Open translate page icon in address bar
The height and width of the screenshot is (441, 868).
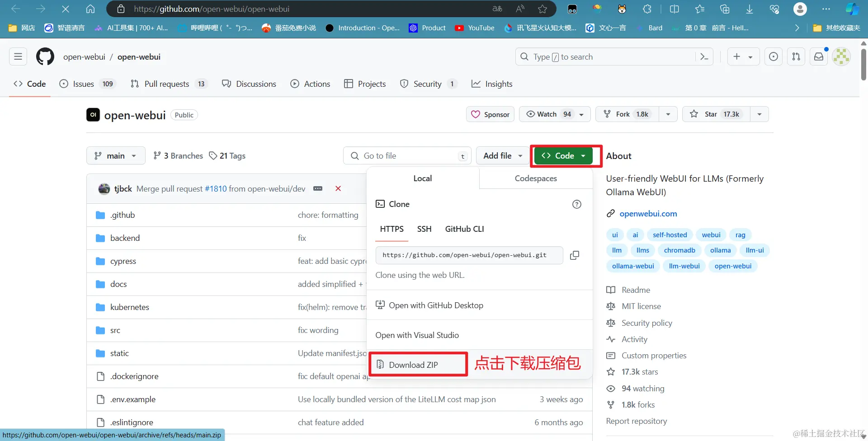point(497,9)
